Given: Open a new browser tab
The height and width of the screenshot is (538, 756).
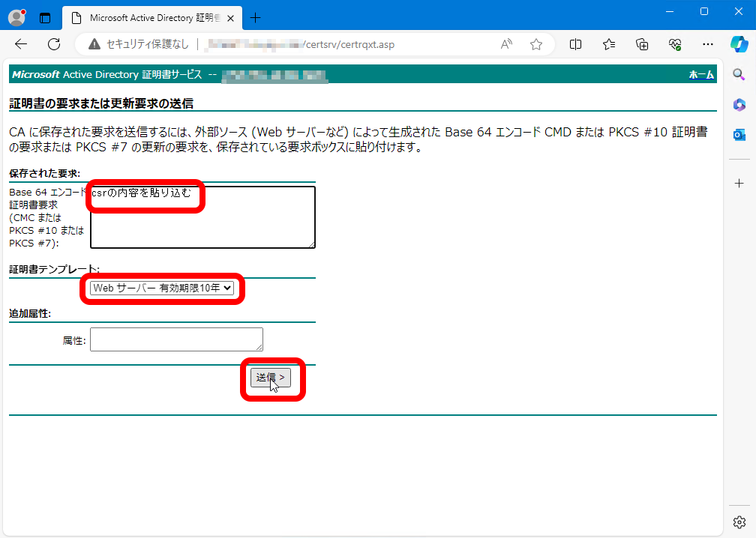Looking at the screenshot, I should [256, 17].
